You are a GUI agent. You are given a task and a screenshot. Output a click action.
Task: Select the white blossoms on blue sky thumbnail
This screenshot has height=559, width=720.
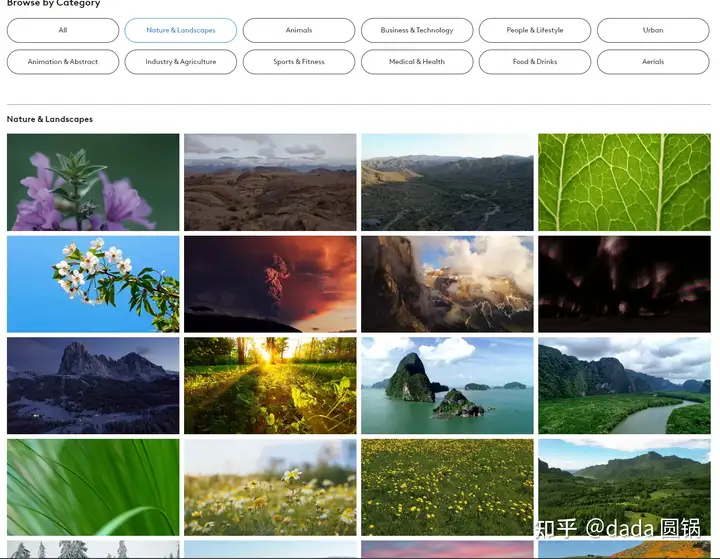pyautogui.click(x=93, y=284)
